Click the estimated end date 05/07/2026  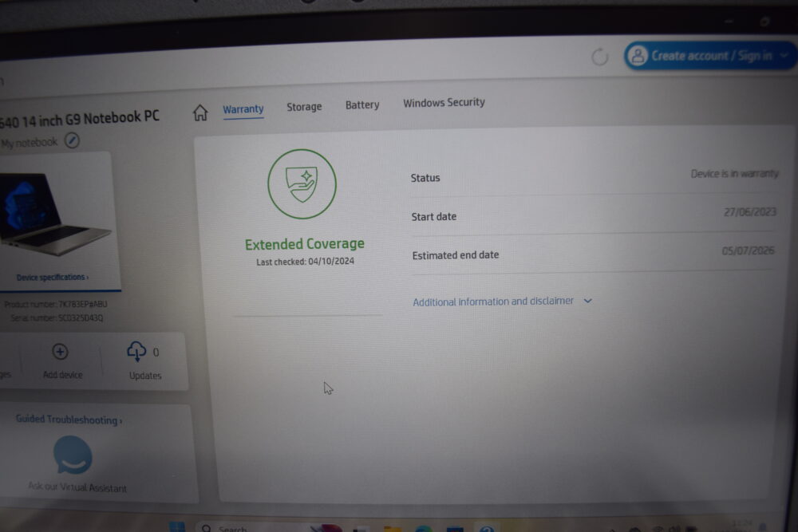coord(749,250)
